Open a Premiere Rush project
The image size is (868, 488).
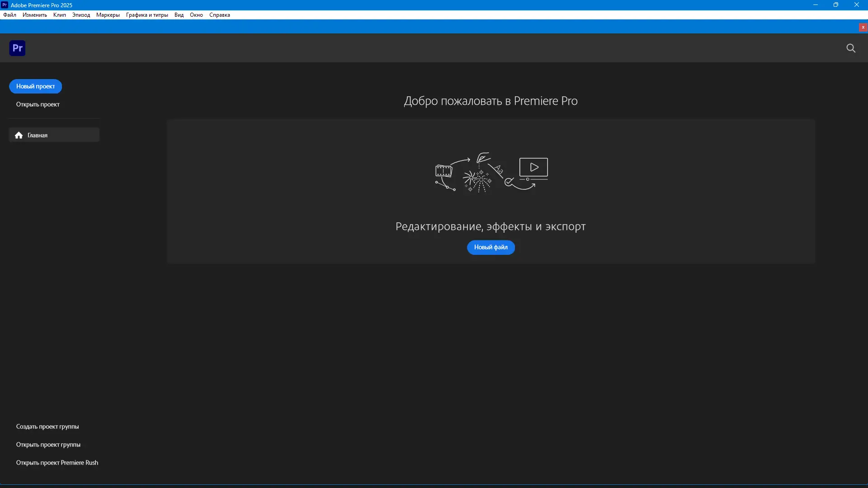57,462
